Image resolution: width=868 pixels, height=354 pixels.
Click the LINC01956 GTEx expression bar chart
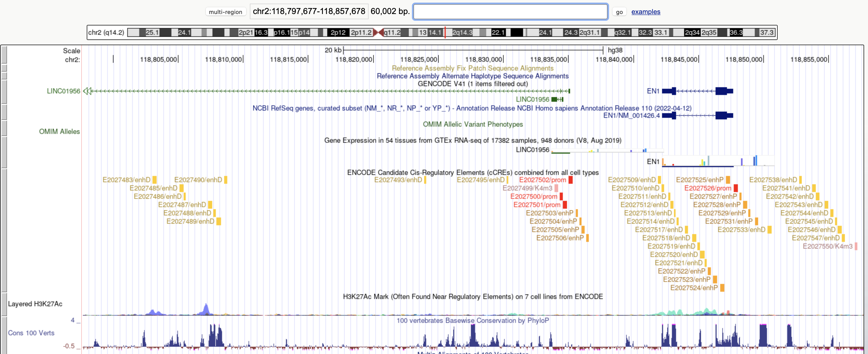pyautogui.click(x=607, y=151)
